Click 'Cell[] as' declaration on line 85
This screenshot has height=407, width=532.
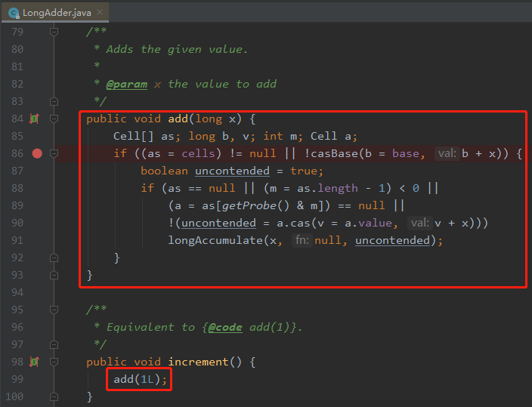point(144,137)
